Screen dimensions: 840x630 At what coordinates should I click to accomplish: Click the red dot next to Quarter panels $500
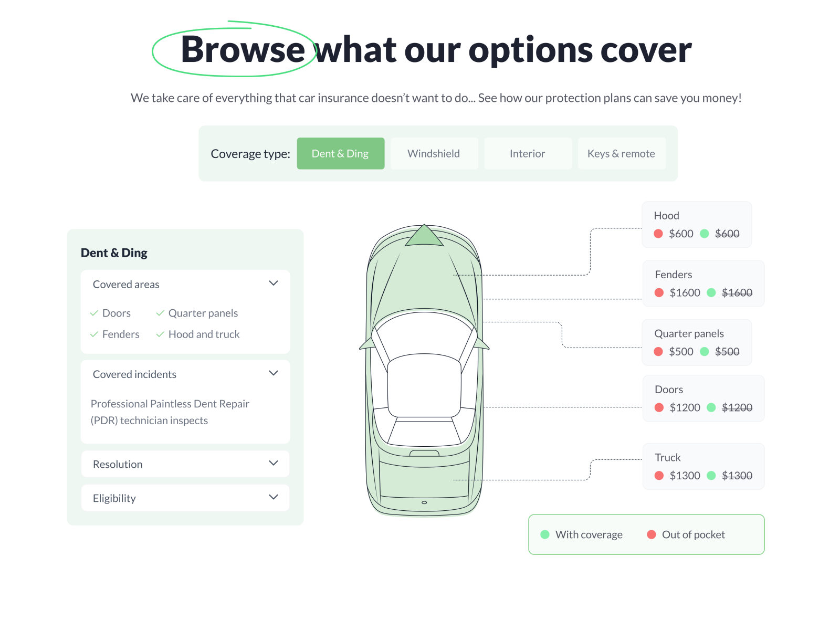pos(659,352)
